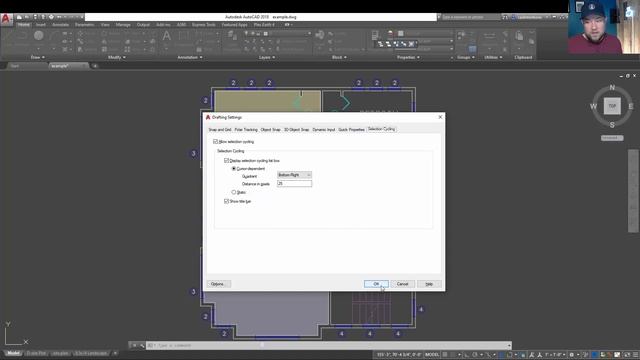Click Cancel in Drafting Settings dialog
Screen dimensions: 640x360
pos(402,284)
